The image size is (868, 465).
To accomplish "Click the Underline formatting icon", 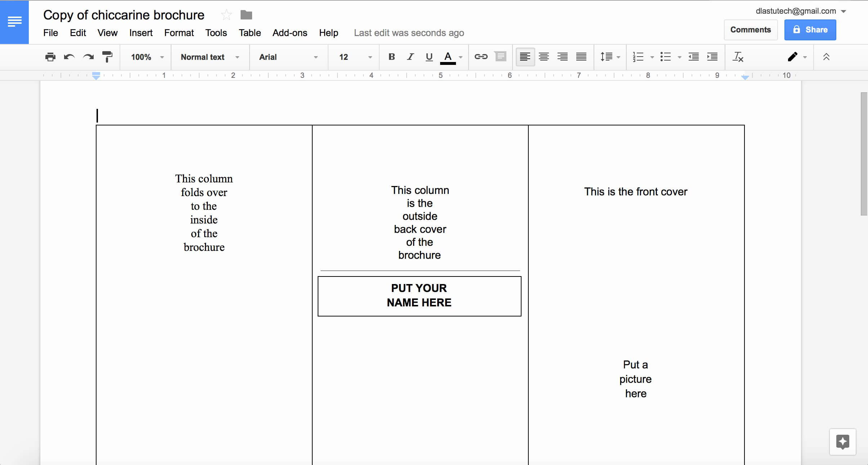I will [429, 56].
